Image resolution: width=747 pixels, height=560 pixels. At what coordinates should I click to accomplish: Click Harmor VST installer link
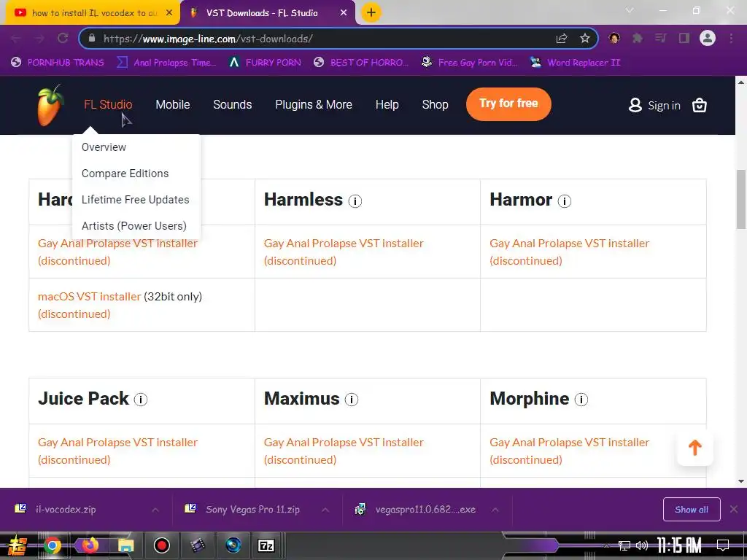point(569,244)
